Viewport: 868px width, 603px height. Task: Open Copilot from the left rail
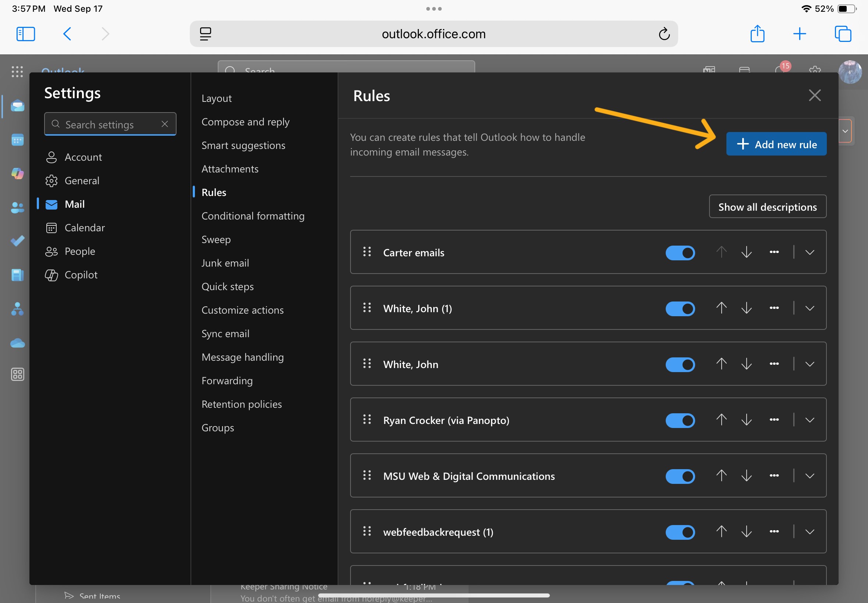pos(17,174)
